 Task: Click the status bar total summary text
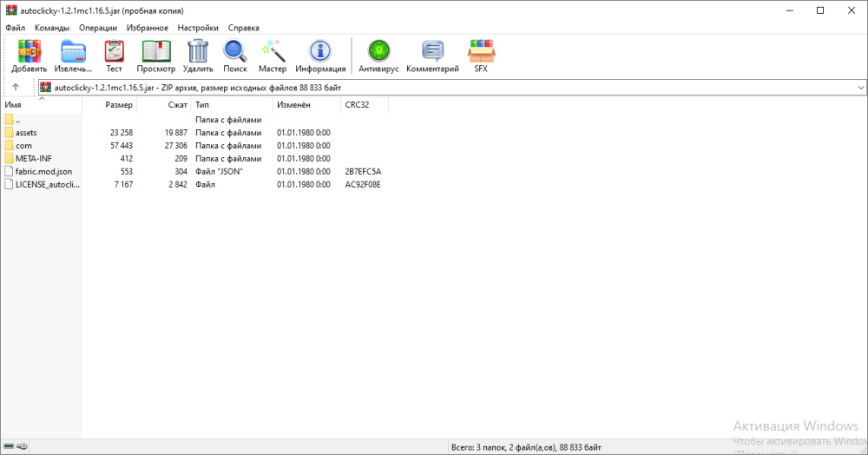526,447
